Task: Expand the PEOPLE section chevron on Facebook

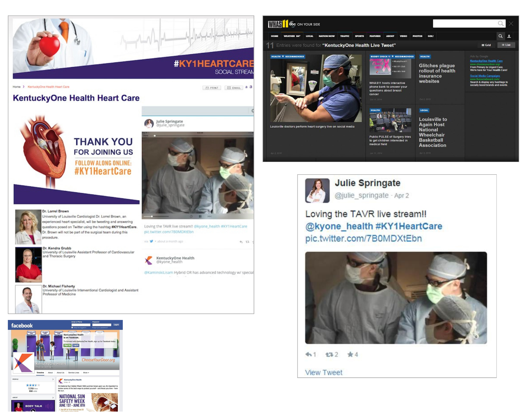Action: click(x=53, y=379)
